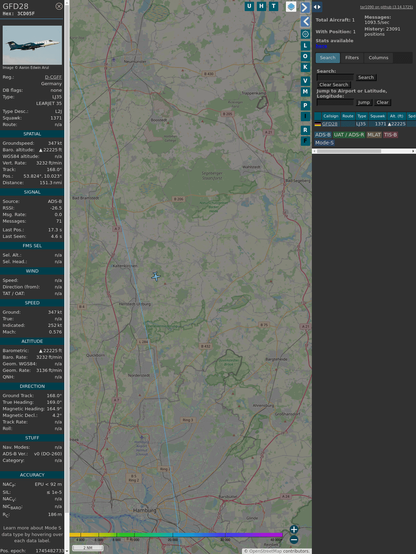Zoom in with the plus icon
This screenshot has height=554, width=416.
[294, 529]
